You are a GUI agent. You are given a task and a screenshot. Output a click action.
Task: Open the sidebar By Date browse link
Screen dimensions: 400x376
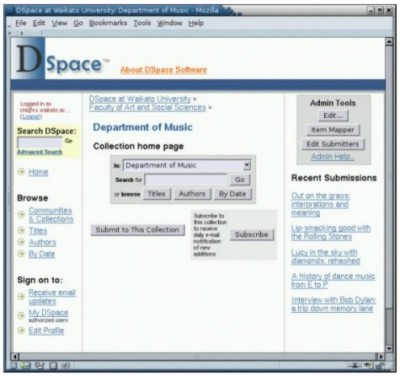[x=42, y=254]
